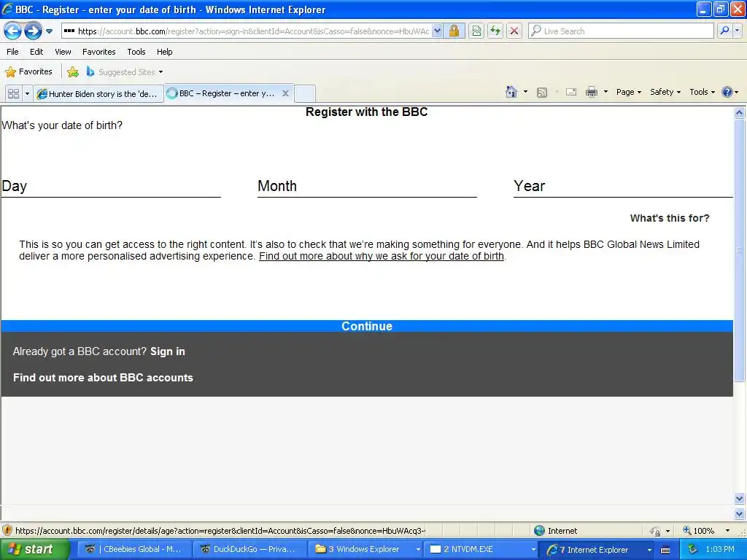Open the command bar Tools menu

[702, 92]
